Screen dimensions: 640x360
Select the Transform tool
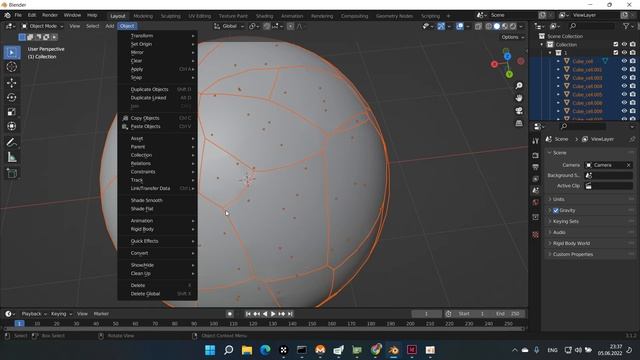coord(11,126)
